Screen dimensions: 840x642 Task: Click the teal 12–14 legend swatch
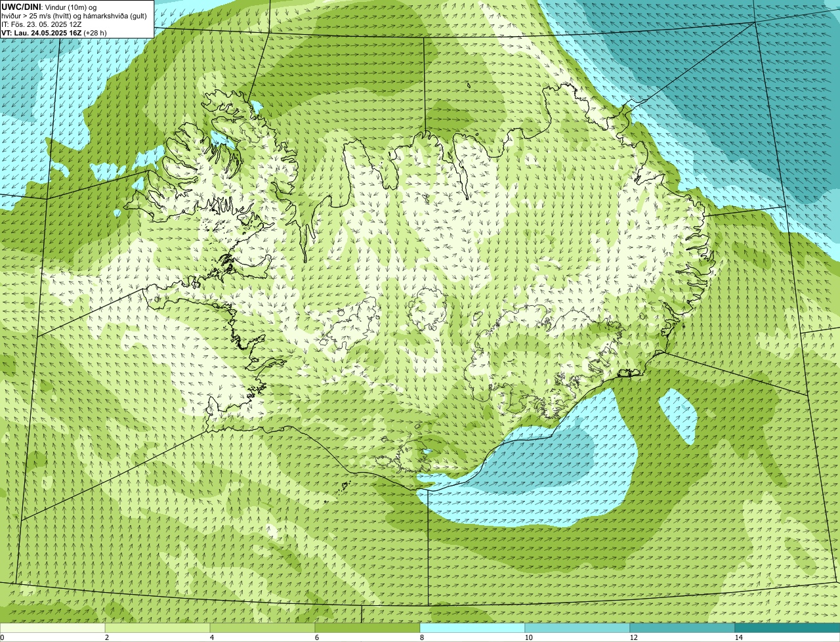pos(682,628)
